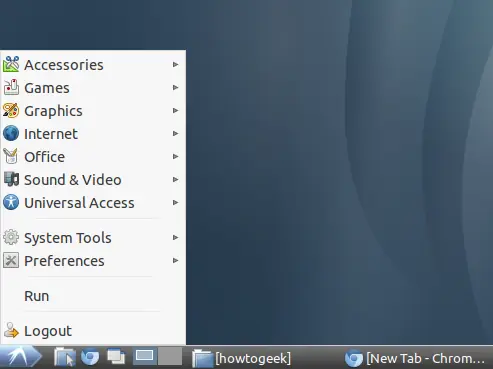This screenshot has width=493, height=369.
Task: Click the Preferences wrench icon
Action: (x=11, y=260)
